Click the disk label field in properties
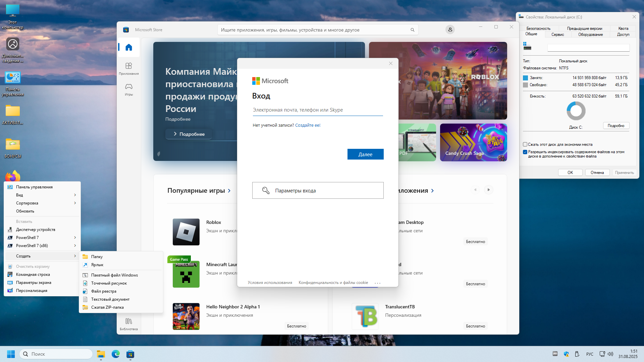644x362 pixels. pyautogui.click(x=588, y=48)
